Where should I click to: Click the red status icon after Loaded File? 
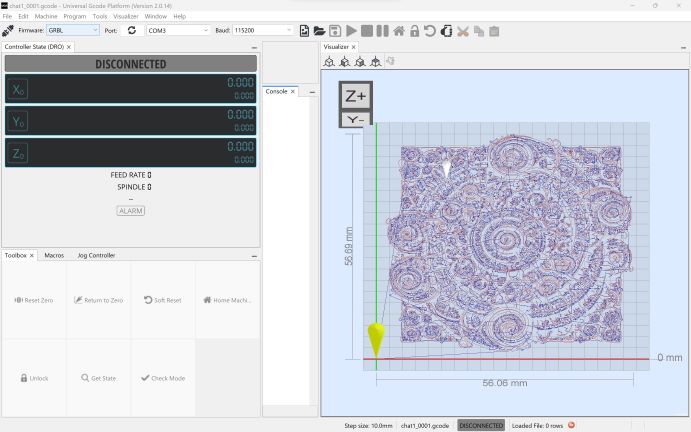pyautogui.click(x=571, y=425)
